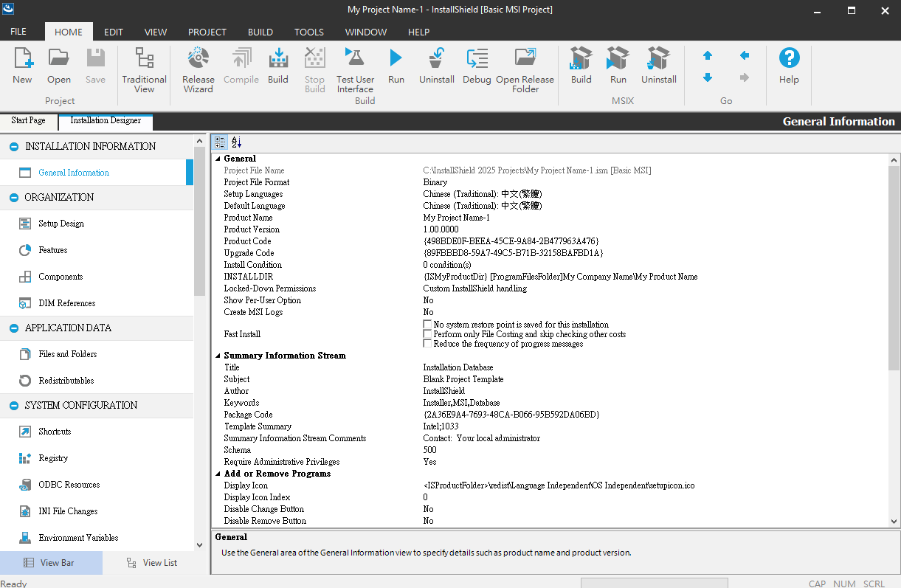901x588 pixels.
Task: Open INI File Changes view
Action: click(68, 511)
